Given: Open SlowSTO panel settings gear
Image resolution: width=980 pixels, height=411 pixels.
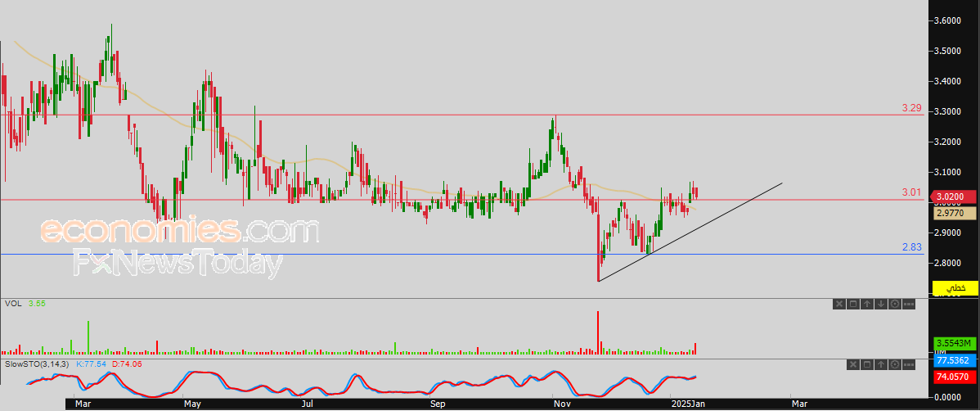Looking at the screenshot, I should click(894, 364).
